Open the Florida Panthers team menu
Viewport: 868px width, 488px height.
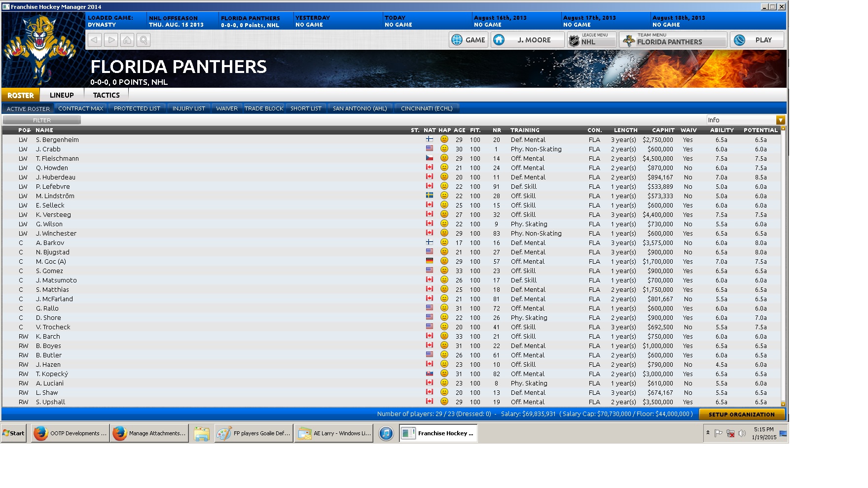673,40
